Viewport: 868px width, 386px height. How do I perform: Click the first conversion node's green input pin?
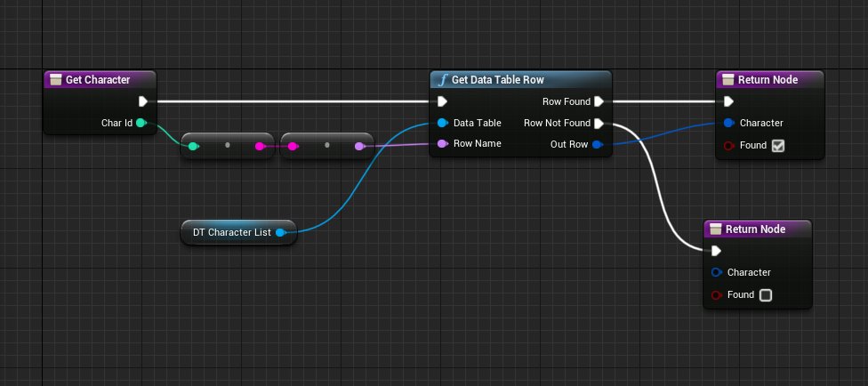click(193, 145)
